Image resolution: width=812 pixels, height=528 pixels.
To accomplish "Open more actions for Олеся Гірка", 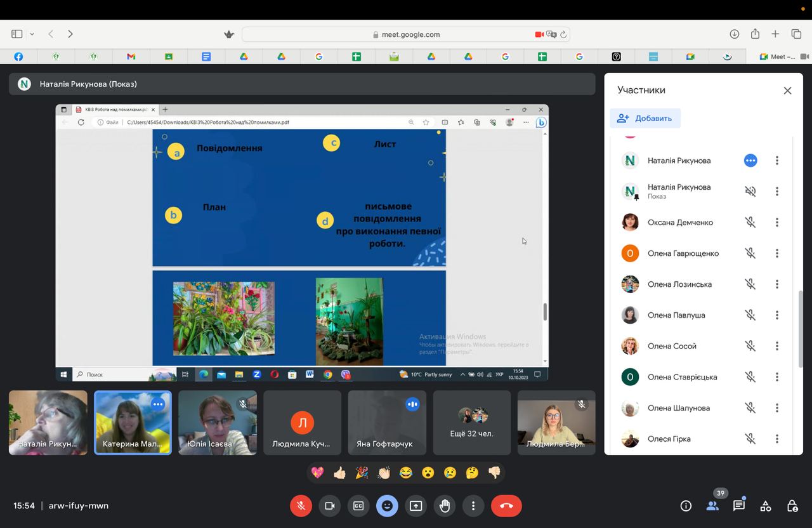I will tap(777, 439).
